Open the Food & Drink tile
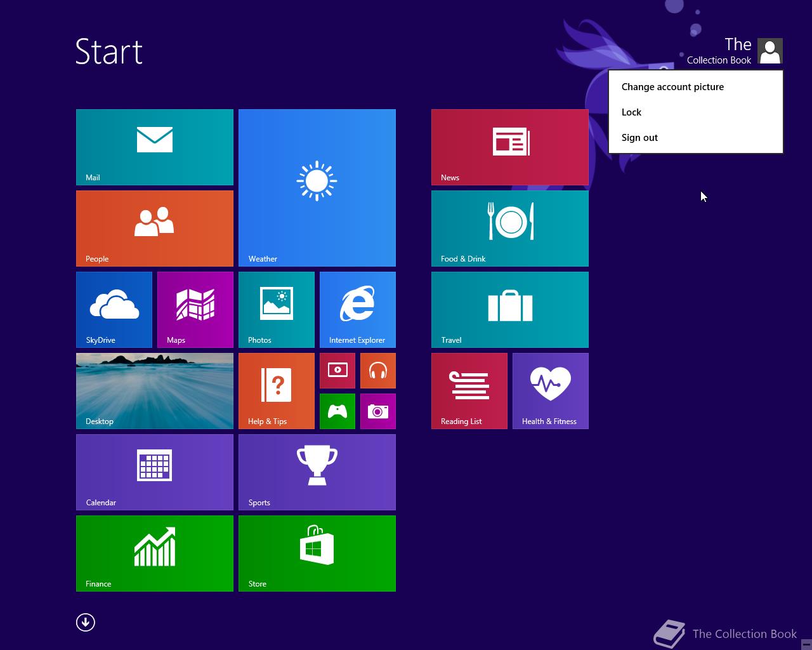The height and width of the screenshot is (650, 812). (510, 229)
